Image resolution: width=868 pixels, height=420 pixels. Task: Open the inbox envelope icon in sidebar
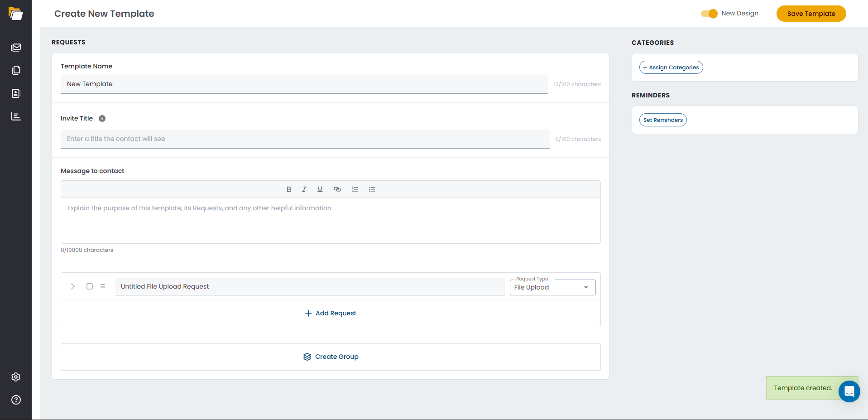pos(16,47)
